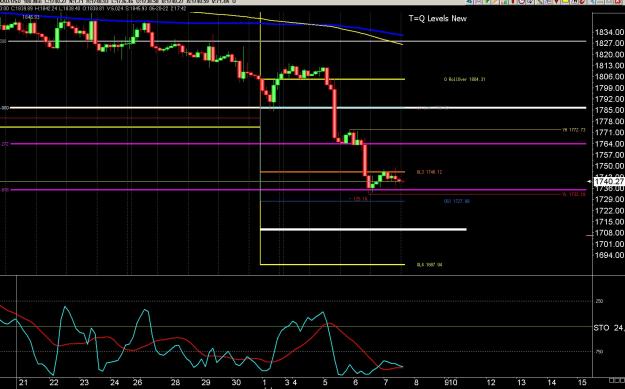This screenshot has height=389, width=625.
Task: Click the 1750.00 price axis label
Action: (x=609, y=166)
